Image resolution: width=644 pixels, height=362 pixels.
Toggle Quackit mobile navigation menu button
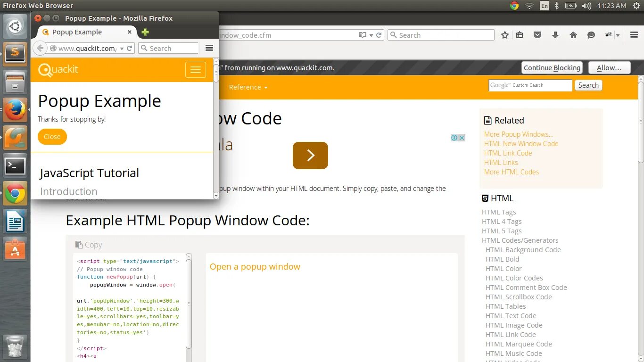195,70
